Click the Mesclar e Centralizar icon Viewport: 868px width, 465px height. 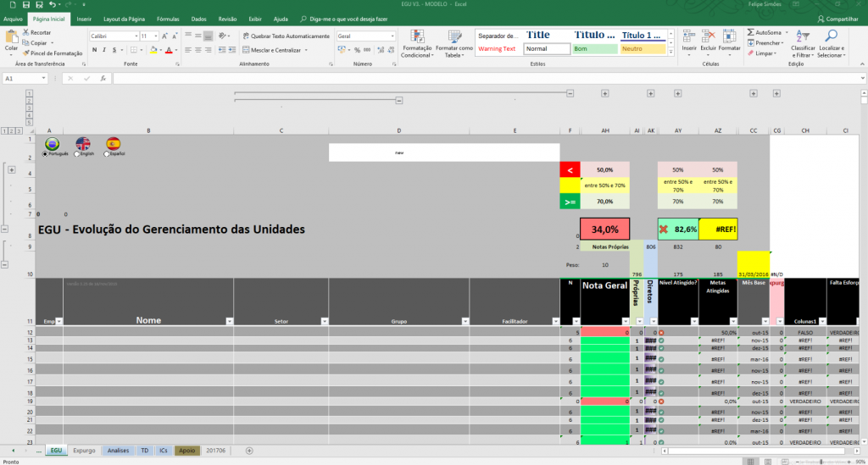(246, 50)
